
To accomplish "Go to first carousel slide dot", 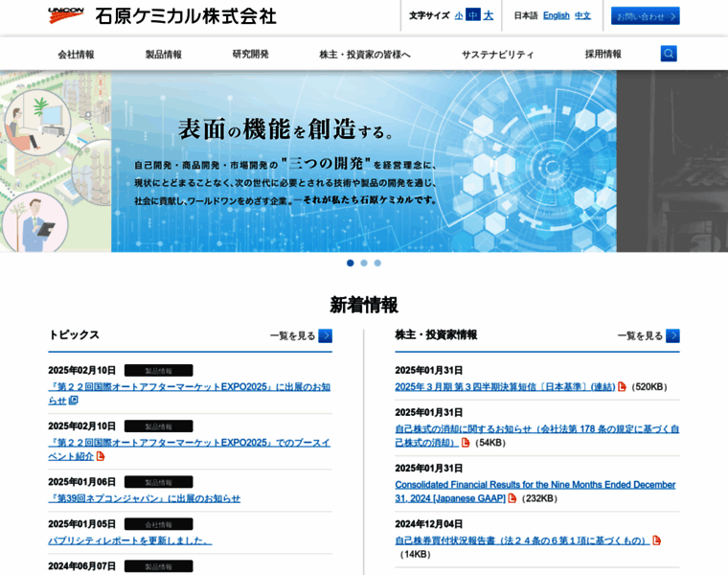I will [x=350, y=263].
